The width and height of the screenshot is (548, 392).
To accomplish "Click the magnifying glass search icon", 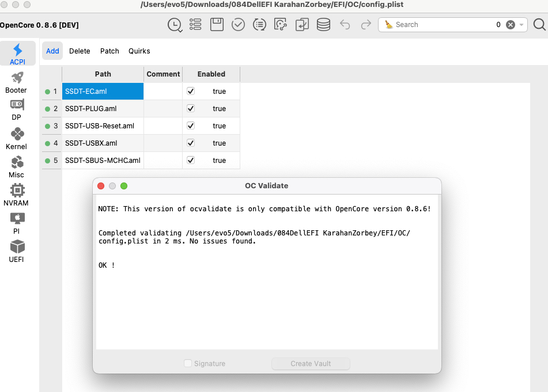I will (539, 25).
